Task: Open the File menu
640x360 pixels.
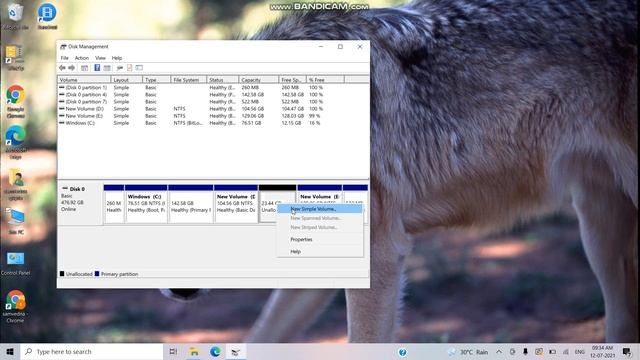Action: click(x=64, y=58)
